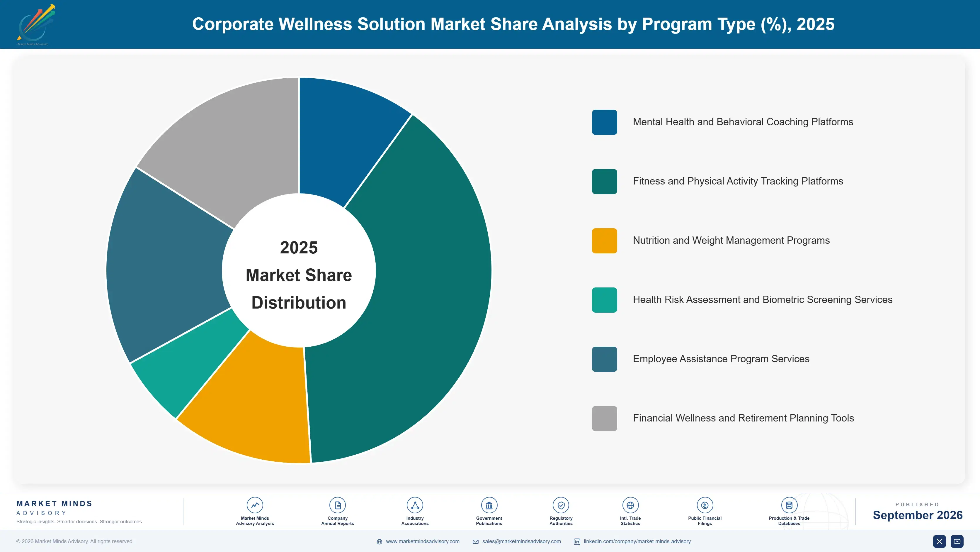The width and height of the screenshot is (980, 552).
Task: Click 'Employee Assistance Program Services' legend text
Action: [721, 359]
